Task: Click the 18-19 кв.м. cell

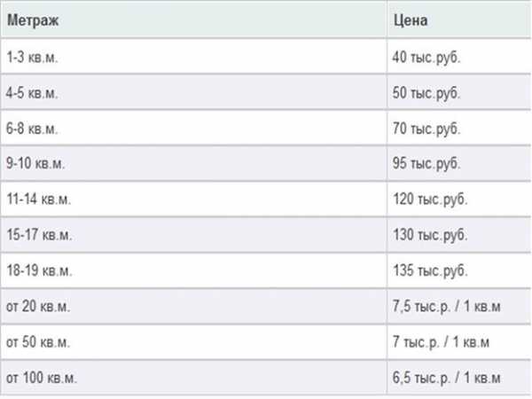Action: (38, 270)
